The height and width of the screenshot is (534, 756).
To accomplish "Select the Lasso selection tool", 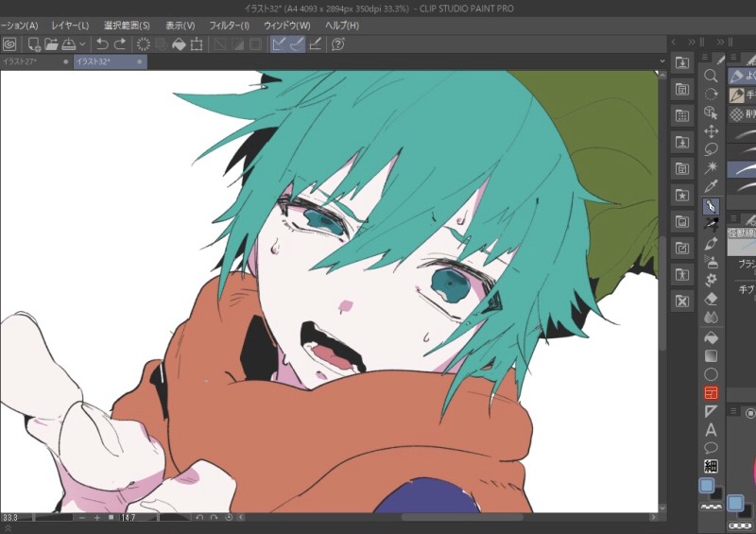I will [x=711, y=149].
